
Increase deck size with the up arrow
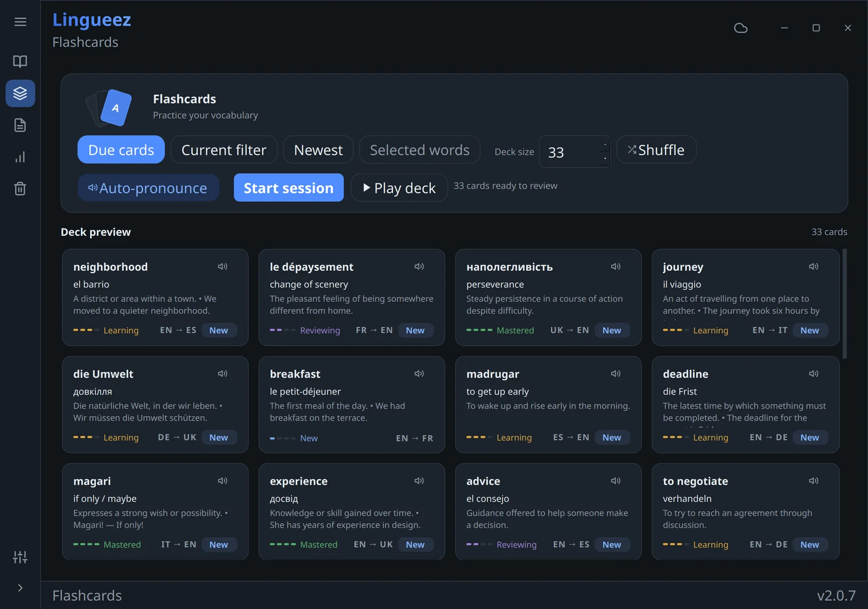pyautogui.click(x=605, y=145)
